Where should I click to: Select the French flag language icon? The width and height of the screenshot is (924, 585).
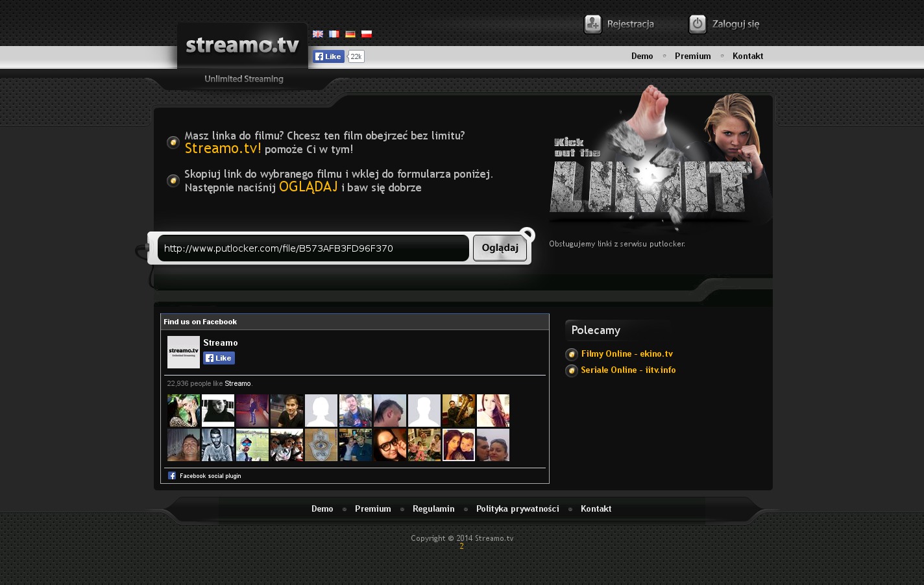coord(334,34)
